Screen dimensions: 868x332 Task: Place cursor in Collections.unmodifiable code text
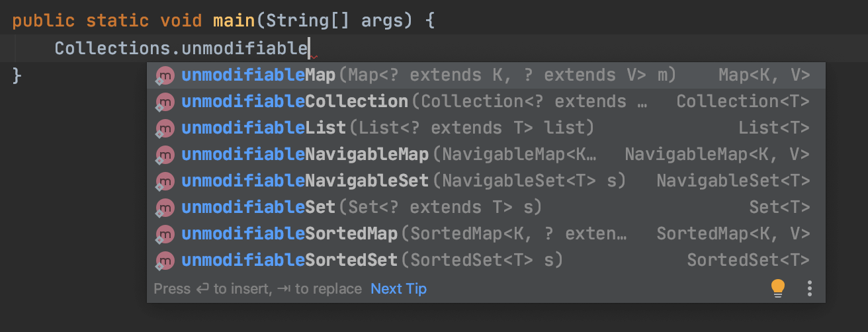[181, 48]
